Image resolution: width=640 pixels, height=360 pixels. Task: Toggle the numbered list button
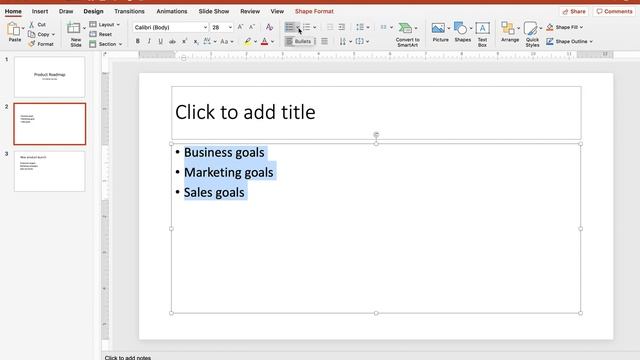[x=307, y=27]
